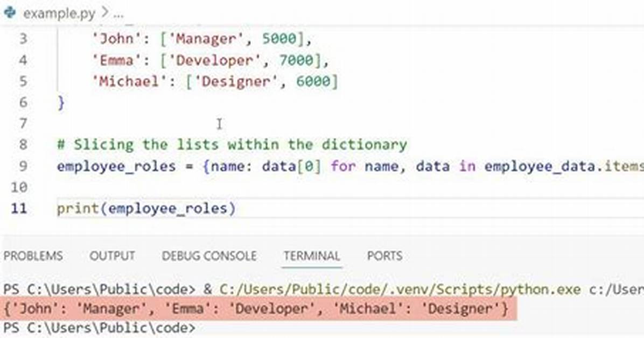Click line number 4 in the gutter

coord(23,60)
